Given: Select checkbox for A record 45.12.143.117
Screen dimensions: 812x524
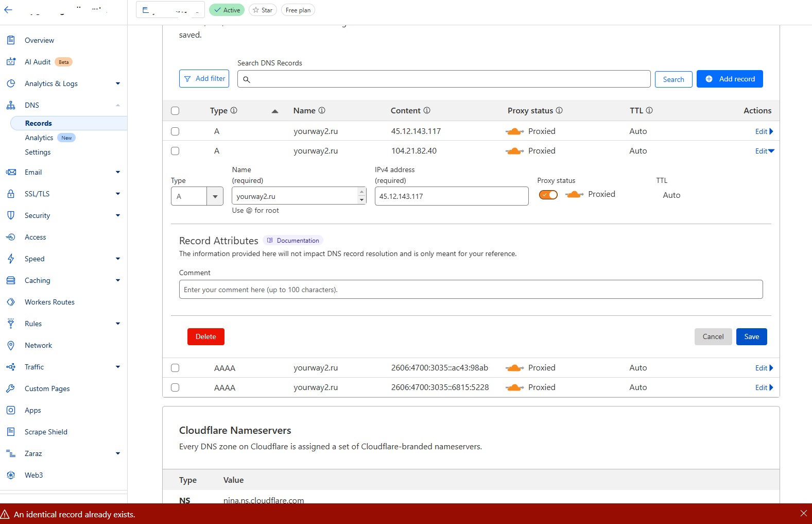Looking at the screenshot, I should tap(175, 131).
